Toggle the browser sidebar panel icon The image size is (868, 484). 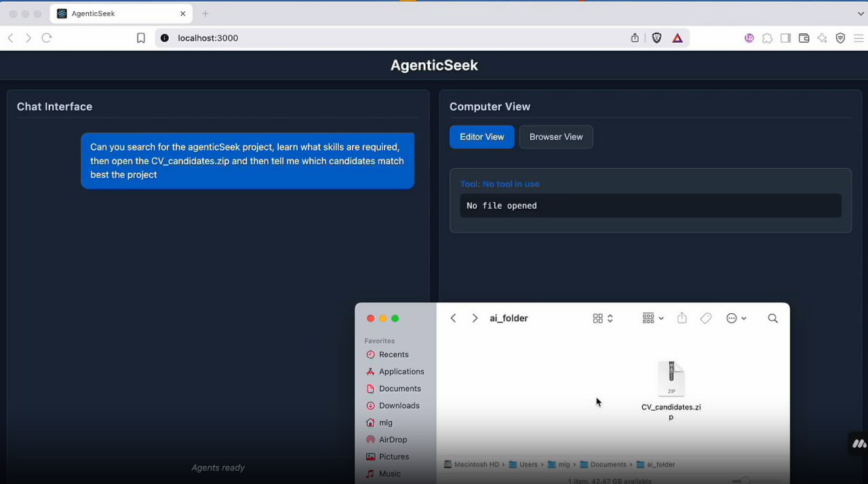[x=785, y=38]
